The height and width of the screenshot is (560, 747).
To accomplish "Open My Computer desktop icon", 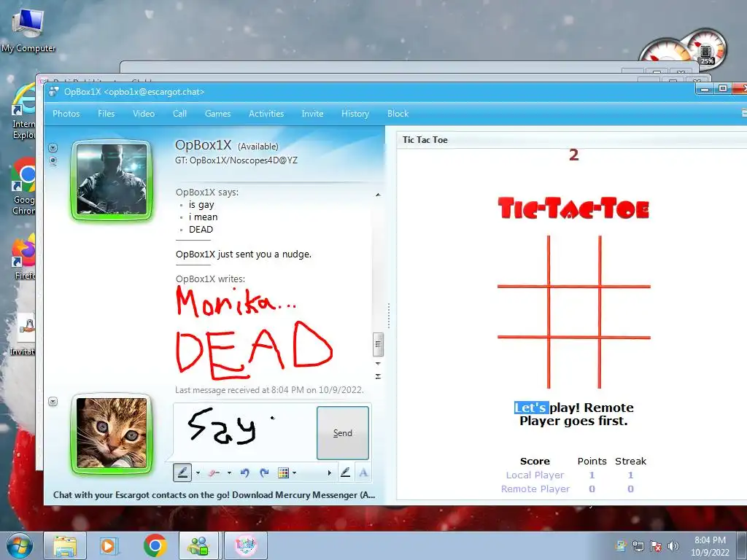I will pos(28,31).
